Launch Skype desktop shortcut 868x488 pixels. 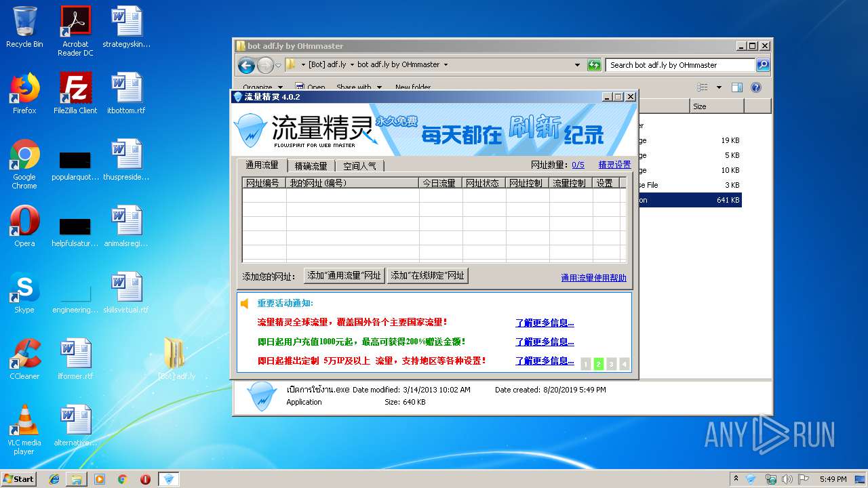pyautogui.click(x=24, y=293)
